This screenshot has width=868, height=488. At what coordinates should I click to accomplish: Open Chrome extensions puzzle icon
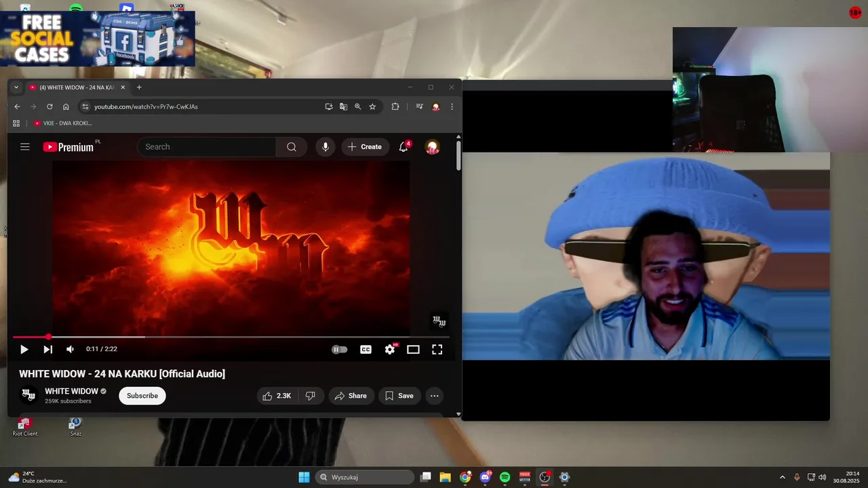click(395, 106)
